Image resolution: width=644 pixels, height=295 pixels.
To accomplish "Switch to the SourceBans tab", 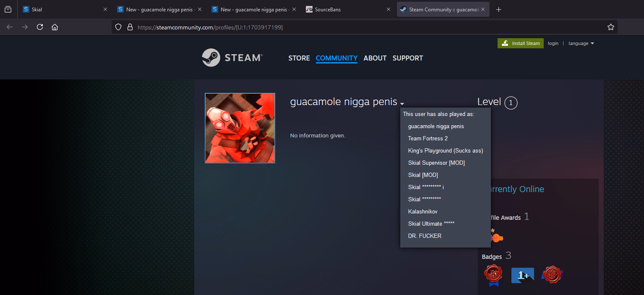I will pos(349,9).
